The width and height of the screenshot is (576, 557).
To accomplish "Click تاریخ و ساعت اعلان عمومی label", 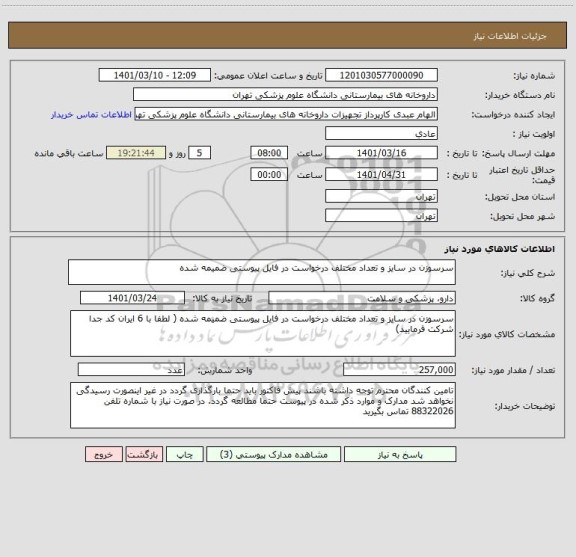I will tap(269, 76).
